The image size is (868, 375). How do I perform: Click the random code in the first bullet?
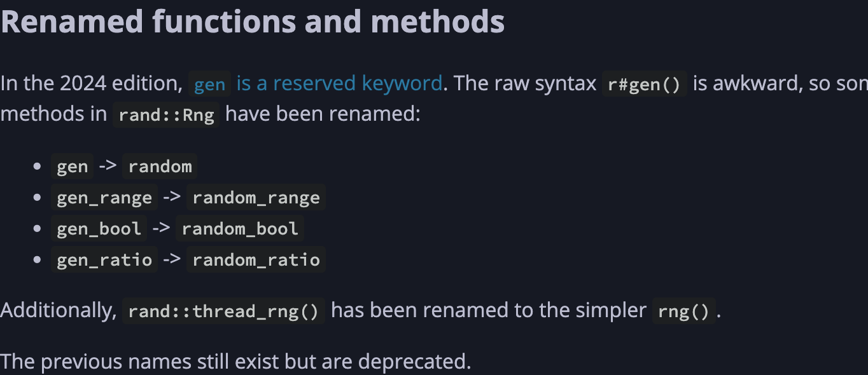pos(160,167)
